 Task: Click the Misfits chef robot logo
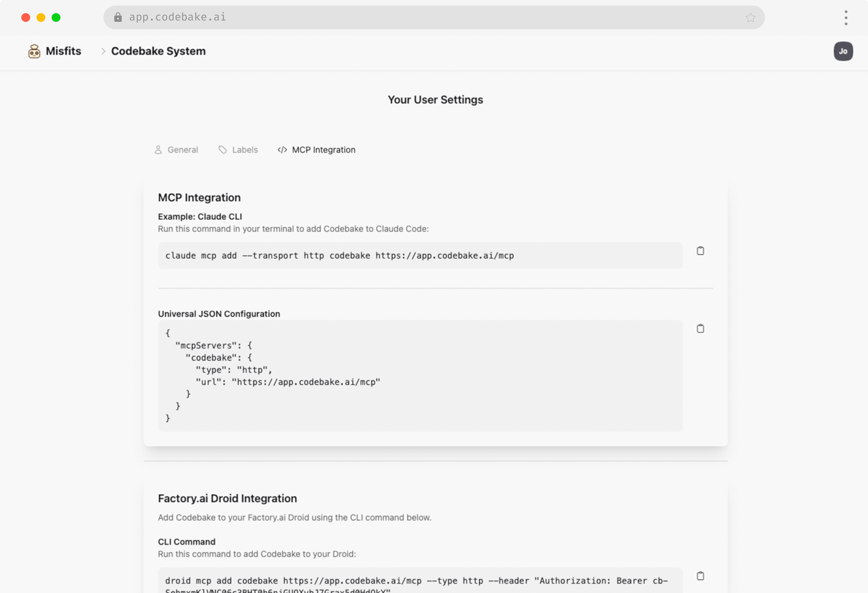click(34, 51)
